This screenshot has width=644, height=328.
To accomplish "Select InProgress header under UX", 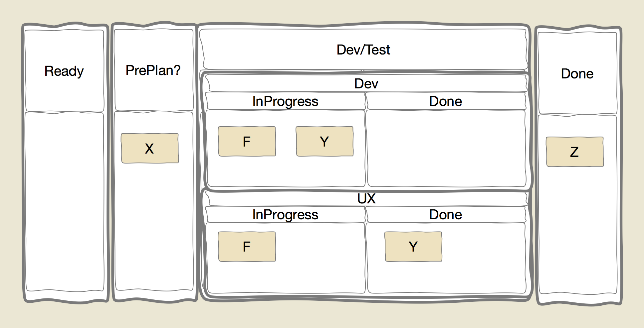I will (286, 214).
